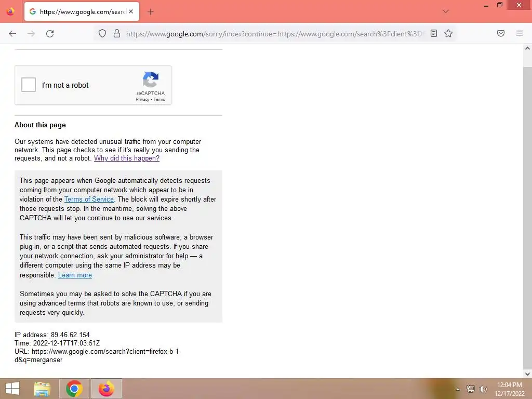Click the Time 2022-12-17T17:03:51Z text

click(x=57, y=343)
